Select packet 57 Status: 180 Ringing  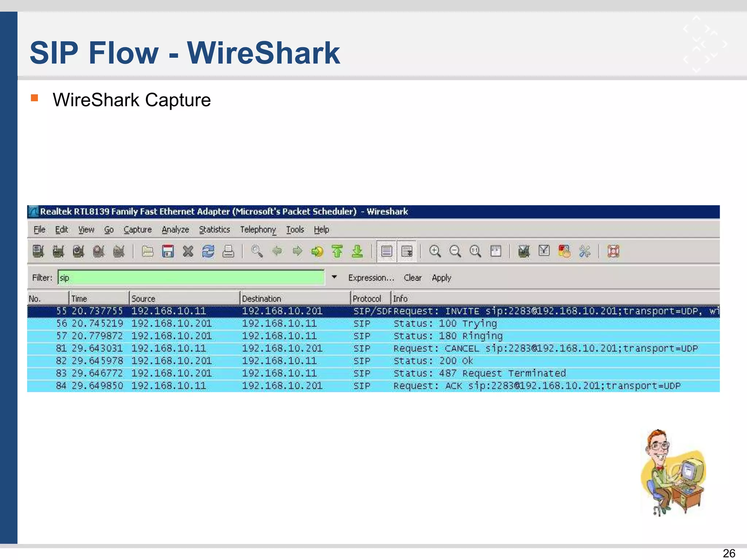pyautogui.click(x=373, y=336)
